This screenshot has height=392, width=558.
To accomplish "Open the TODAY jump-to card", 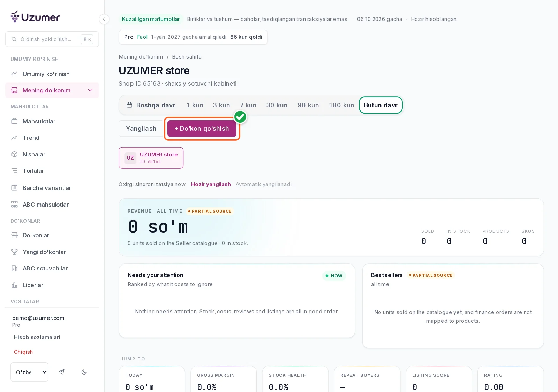I will pos(152,379).
